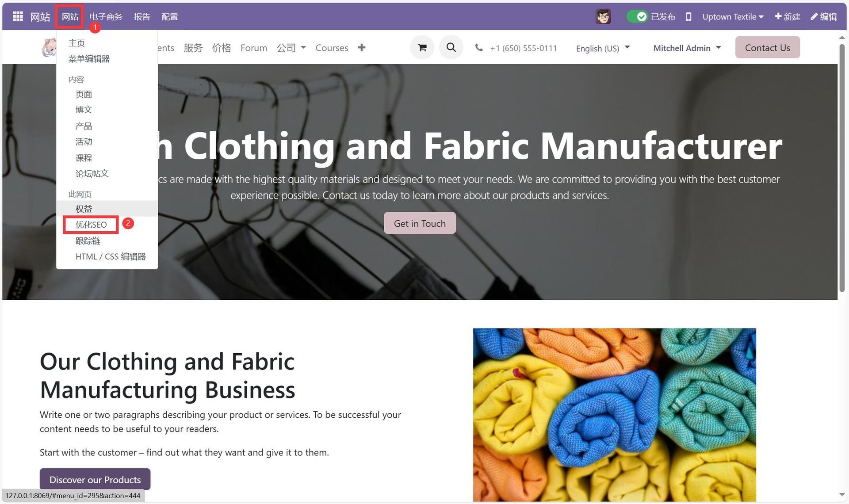Open the apps grid icon
This screenshot has height=504, width=849.
click(x=18, y=17)
